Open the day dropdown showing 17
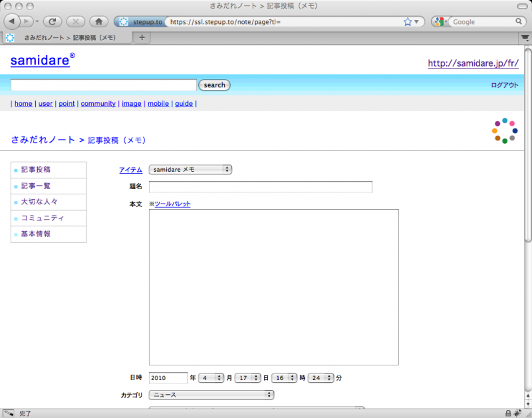This screenshot has width=532, height=418. 247,377
